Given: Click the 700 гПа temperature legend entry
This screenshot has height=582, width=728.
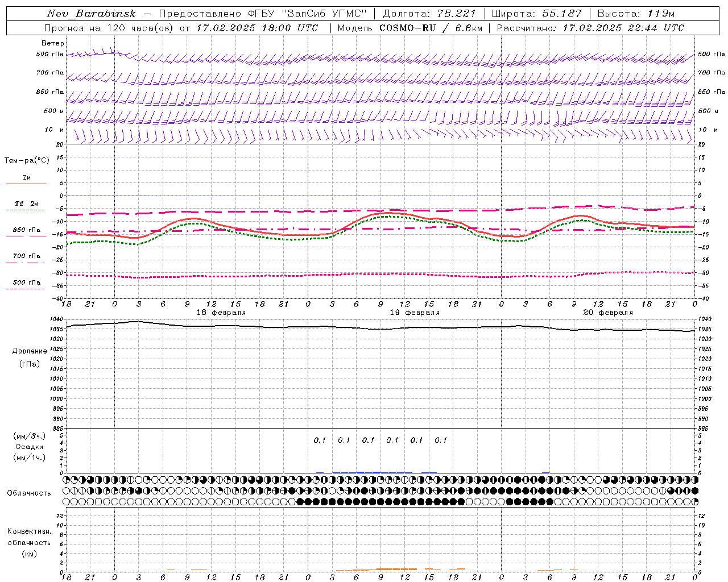Looking at the screenshot, I should click(x=27, y=256).
